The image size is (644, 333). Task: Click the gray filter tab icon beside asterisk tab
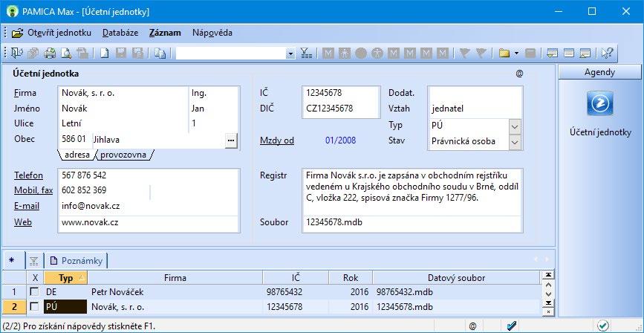point(34,261)
